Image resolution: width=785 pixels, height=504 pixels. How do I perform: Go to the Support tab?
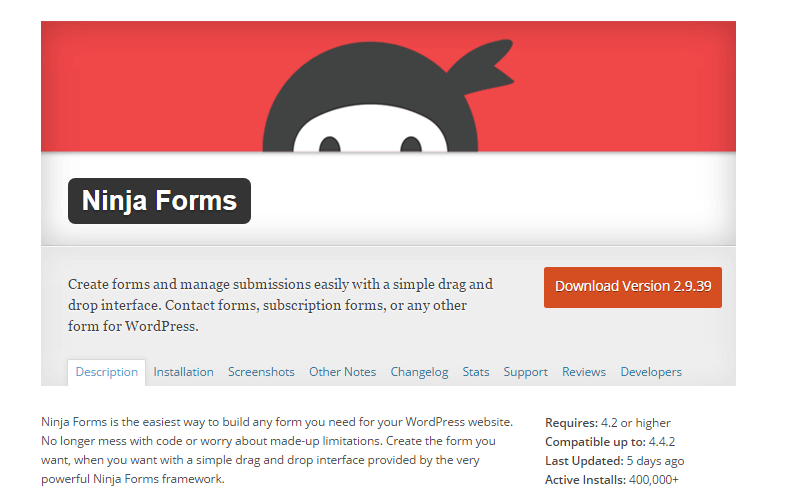tap(526, 372)
